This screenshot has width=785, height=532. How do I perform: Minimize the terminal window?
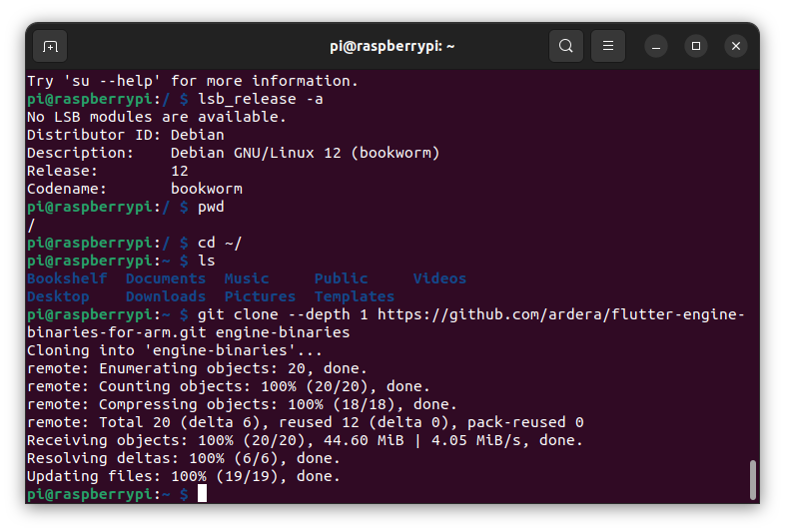(656, 47)
